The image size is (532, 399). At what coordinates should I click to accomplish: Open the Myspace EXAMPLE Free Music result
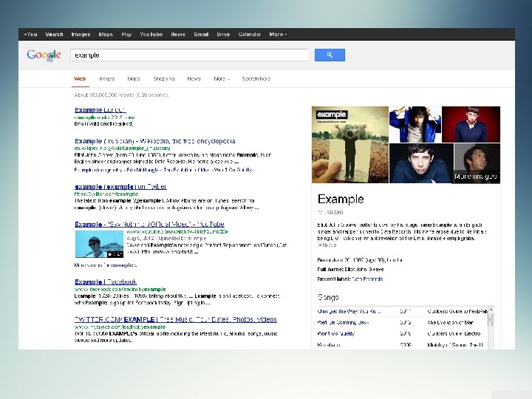(x=175, y=319)
